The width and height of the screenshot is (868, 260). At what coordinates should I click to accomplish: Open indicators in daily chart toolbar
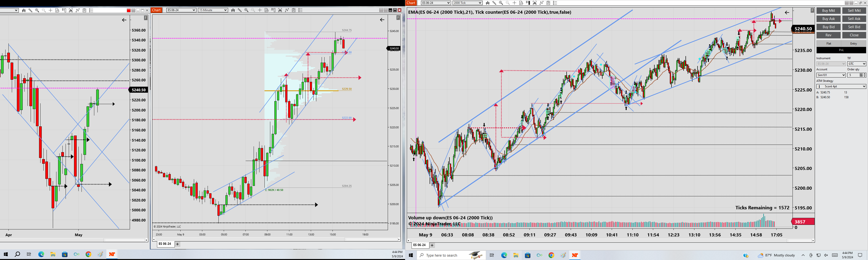[71, 10]
